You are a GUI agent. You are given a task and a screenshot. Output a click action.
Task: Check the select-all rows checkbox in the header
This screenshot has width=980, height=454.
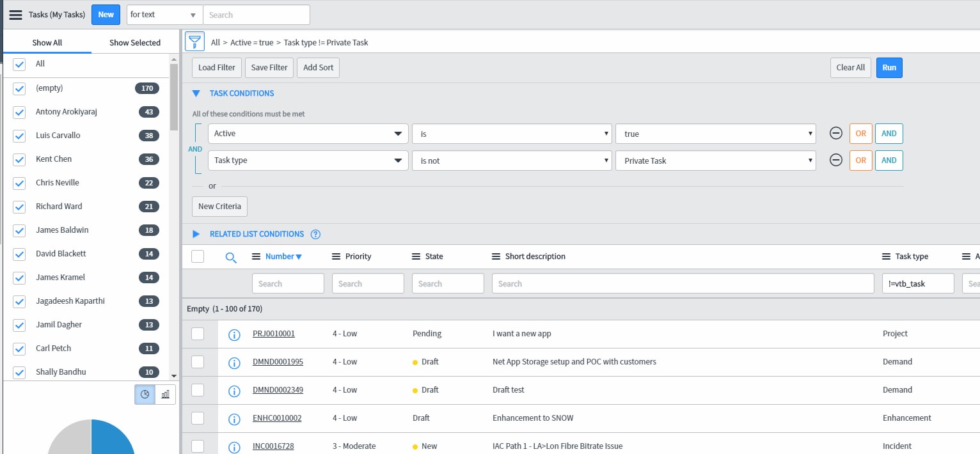[x=198, y=256]
